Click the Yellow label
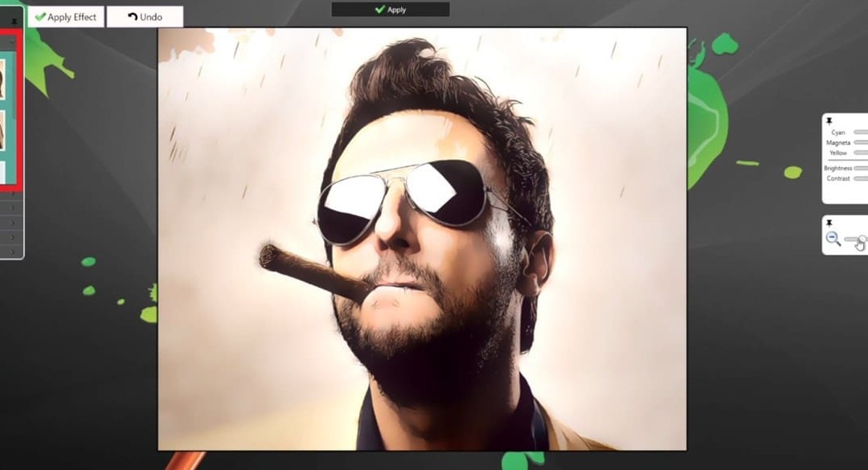The height and width of the screenshot is (470, 868). pos(838,152)
